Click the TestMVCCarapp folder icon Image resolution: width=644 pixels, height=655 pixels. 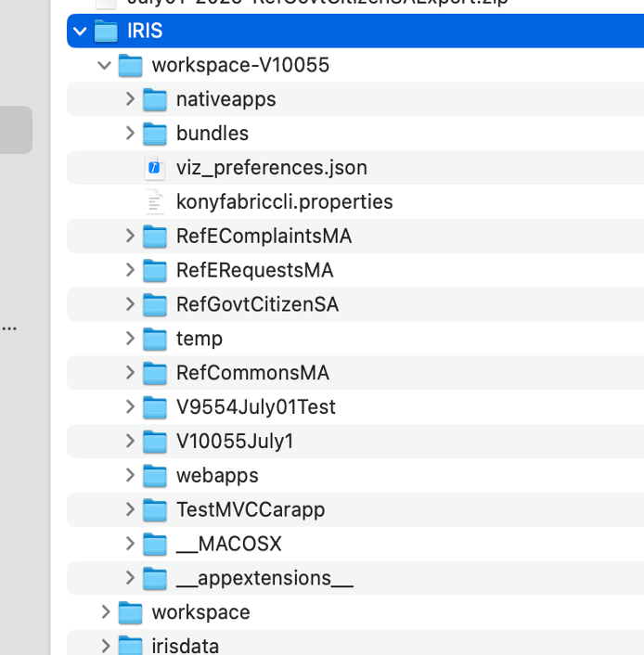coord(155,509)
